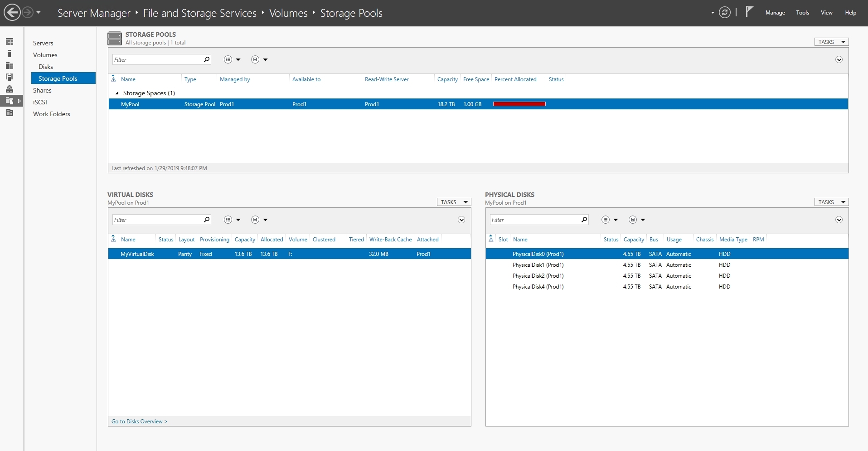Click the search magnifier in Physical Disks filter
This screenshot has width=868, height=451.
[584, 220]
